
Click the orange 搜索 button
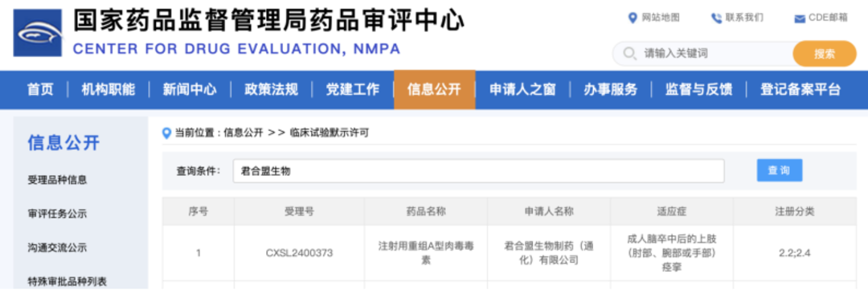825,54
